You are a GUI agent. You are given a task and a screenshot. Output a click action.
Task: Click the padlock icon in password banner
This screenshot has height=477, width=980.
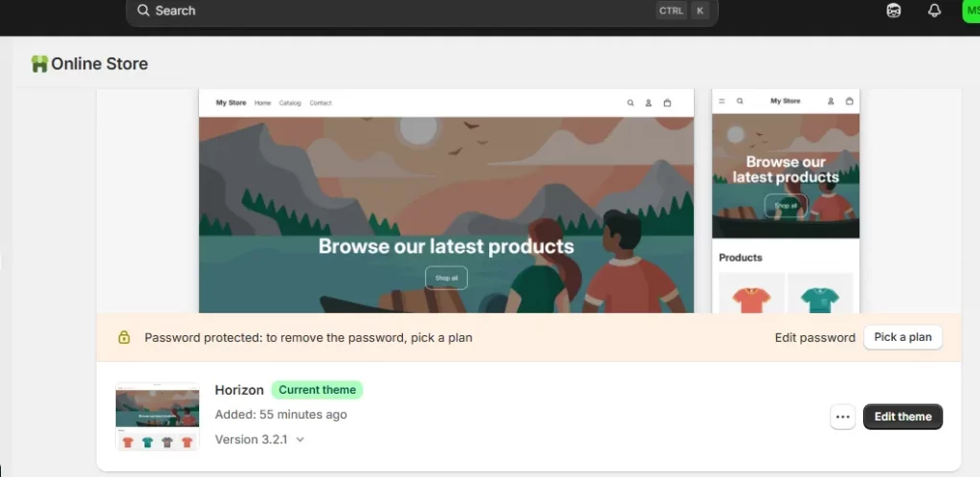123,337
